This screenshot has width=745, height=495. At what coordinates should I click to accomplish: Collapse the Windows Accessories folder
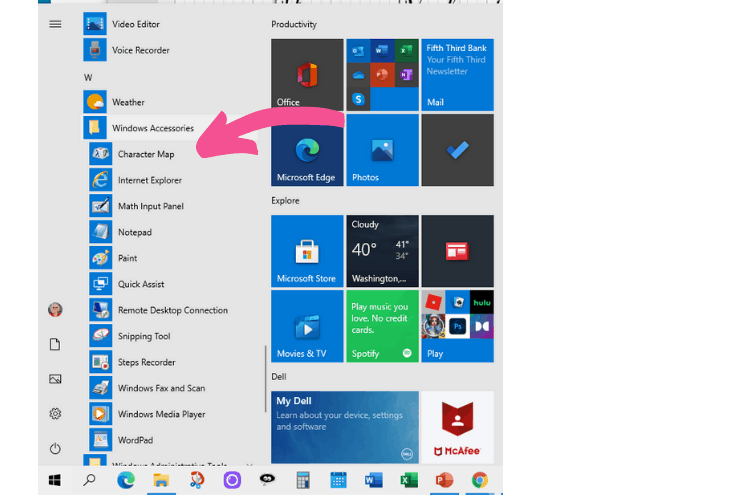171,128
